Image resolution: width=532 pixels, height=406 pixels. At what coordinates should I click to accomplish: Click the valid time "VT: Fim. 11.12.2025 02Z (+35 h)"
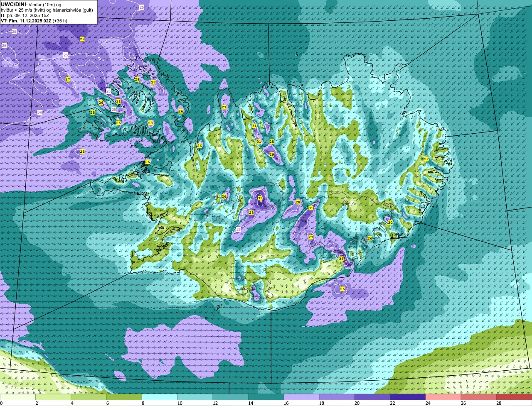pos(34,21)
